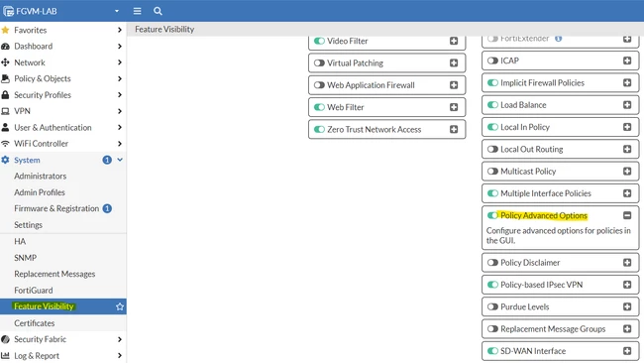The height and width of the screenshot is (363, 644).
Task: Click plus icon on Web Application Firewall
Action: [x=454, y=85]
